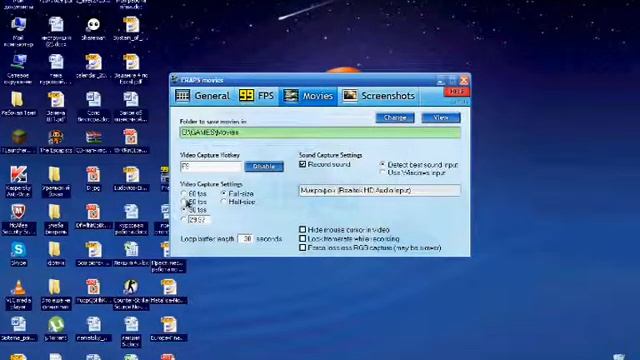Screen dimensions: 640x360
Task: Switch to the FPS tab
Action: 257,96
